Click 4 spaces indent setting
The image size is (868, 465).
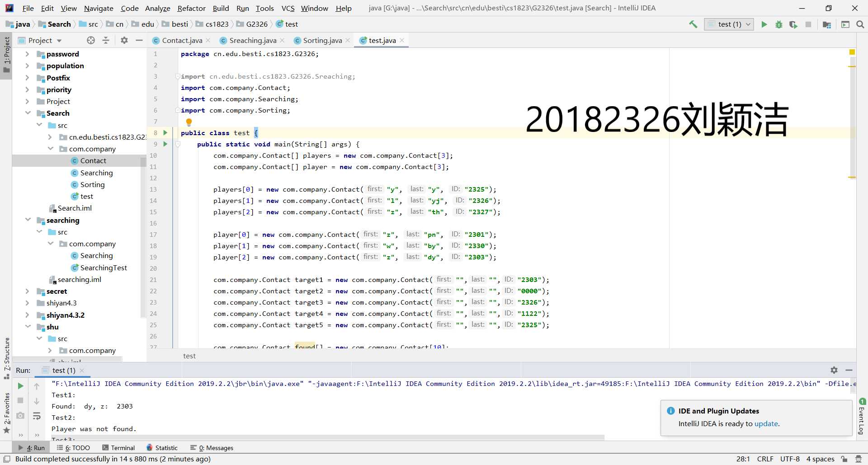[x=820, y=459]
